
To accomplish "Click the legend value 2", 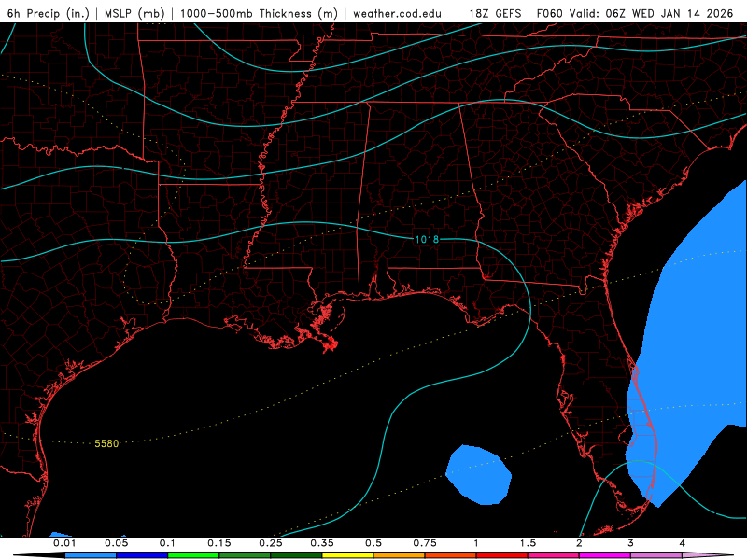I will click(579, 543).
